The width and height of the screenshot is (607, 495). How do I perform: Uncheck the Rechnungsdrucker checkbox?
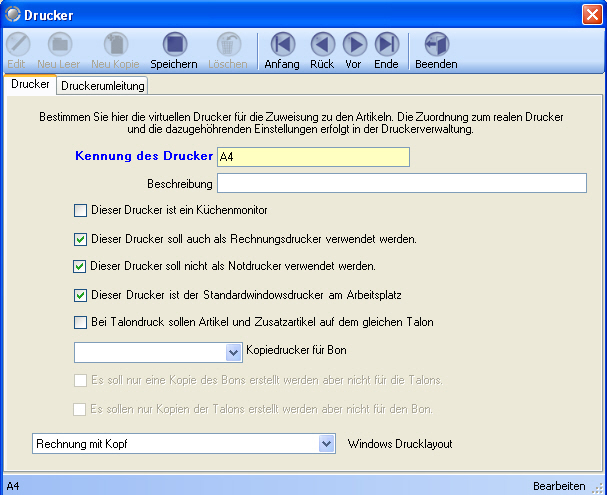pos(81,239)
